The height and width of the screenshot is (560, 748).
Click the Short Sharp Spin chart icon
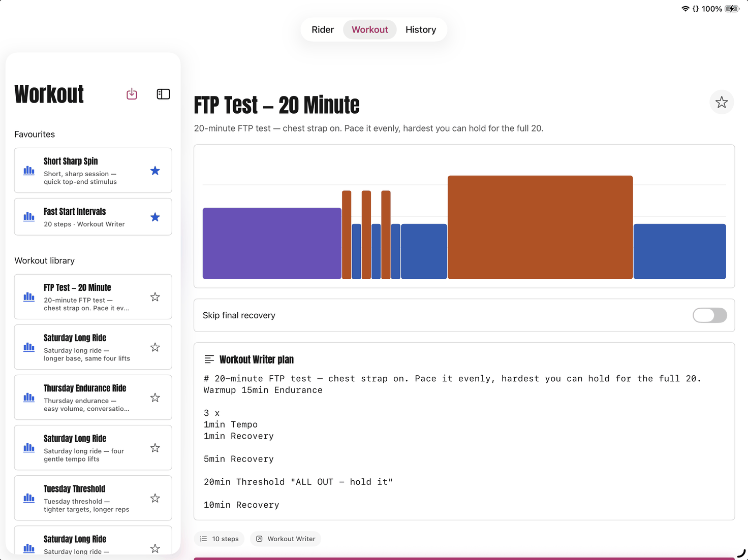[29, 171]
